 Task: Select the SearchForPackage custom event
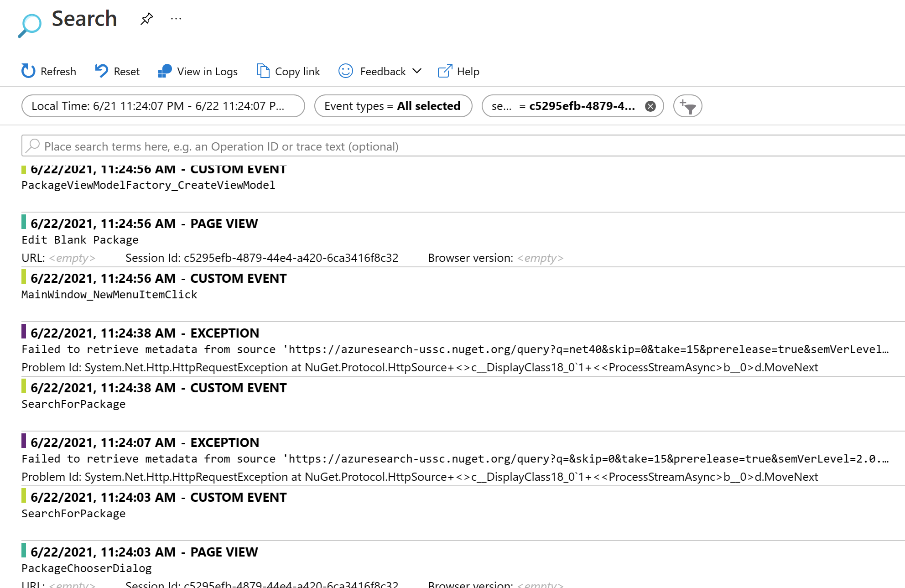point(73,404)
